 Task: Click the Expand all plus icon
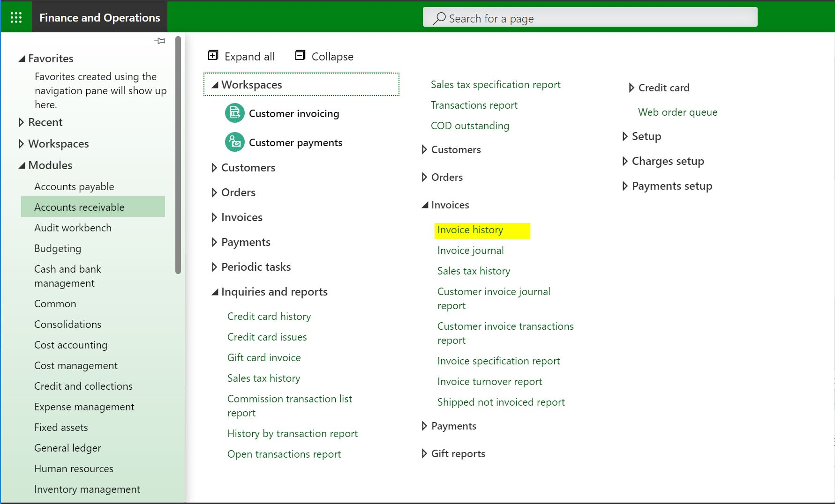213,56
